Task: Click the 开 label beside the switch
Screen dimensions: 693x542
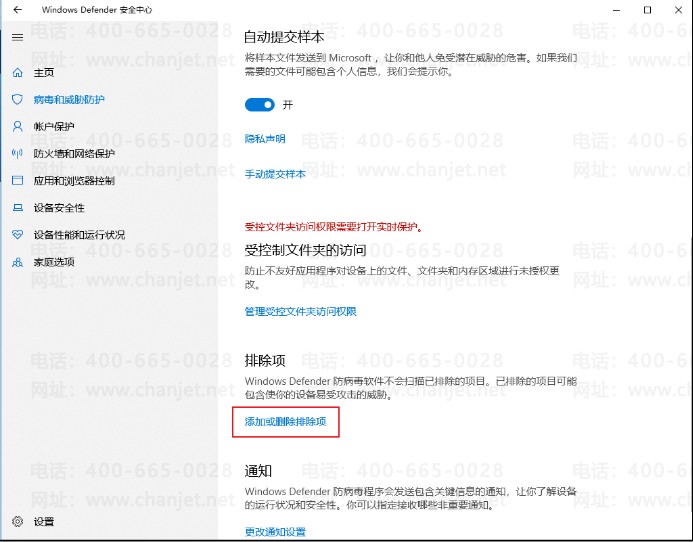Action: point(288,105)
